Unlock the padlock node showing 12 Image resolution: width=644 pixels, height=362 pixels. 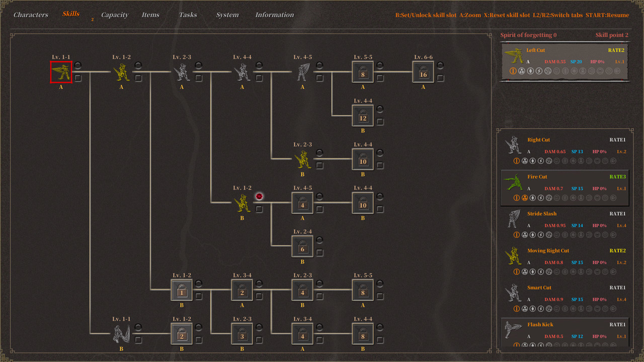tap(363, 116)
